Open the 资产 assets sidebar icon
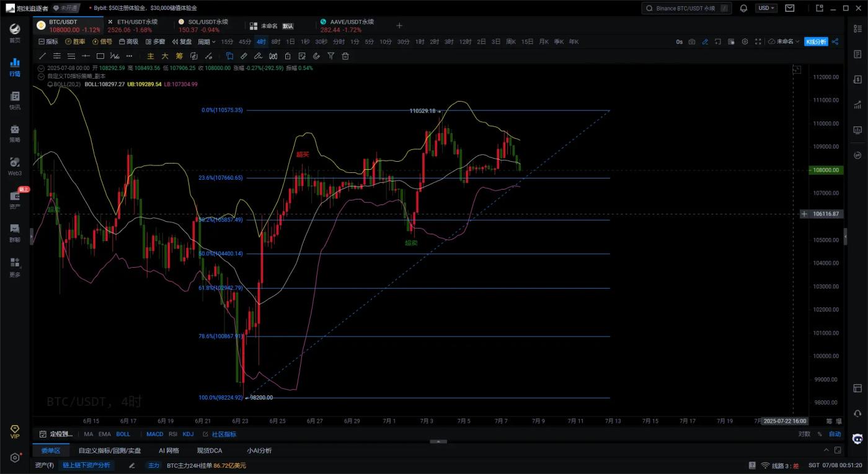 coord(15,200)
